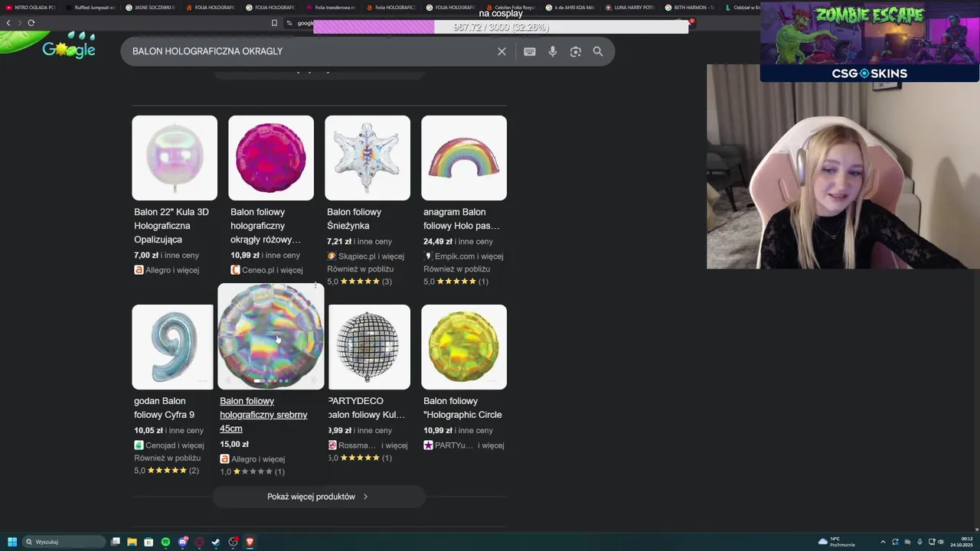Click the magnifier search submit icon
The height and width of the screenshot is (551, 980).
tap(598, 51)
